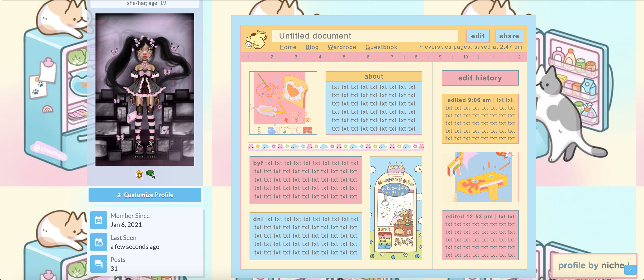The image size is (644, 280).
Task: Click ruler mark number 6
Action: pyautogui.click(x=368, y=57)
